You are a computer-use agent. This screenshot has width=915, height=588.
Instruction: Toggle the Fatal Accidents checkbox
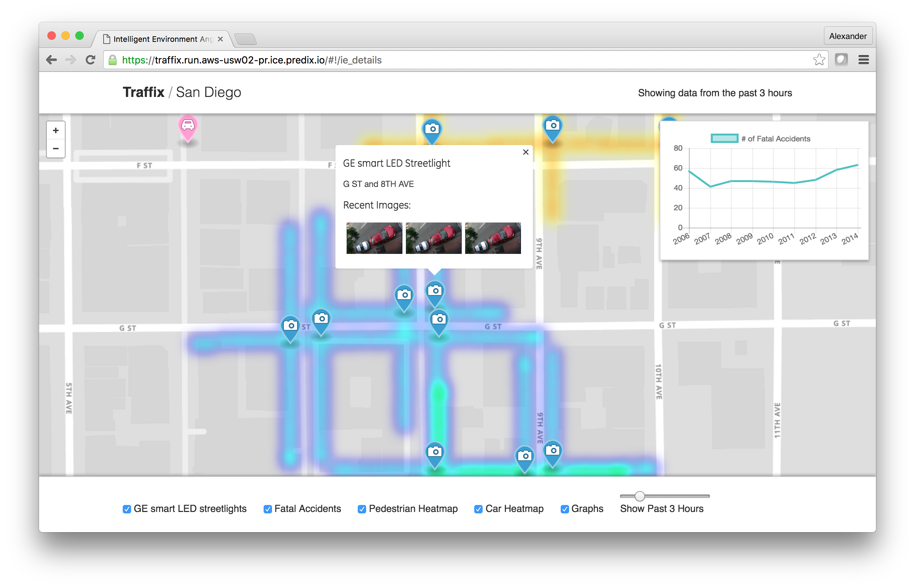pos(267,509)
